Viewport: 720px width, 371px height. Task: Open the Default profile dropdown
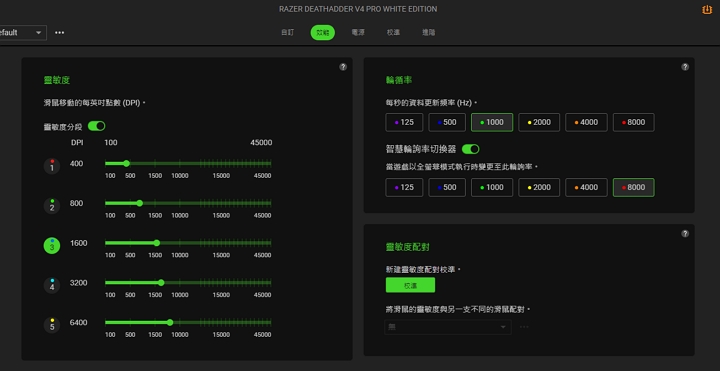[x=23, y=33]
